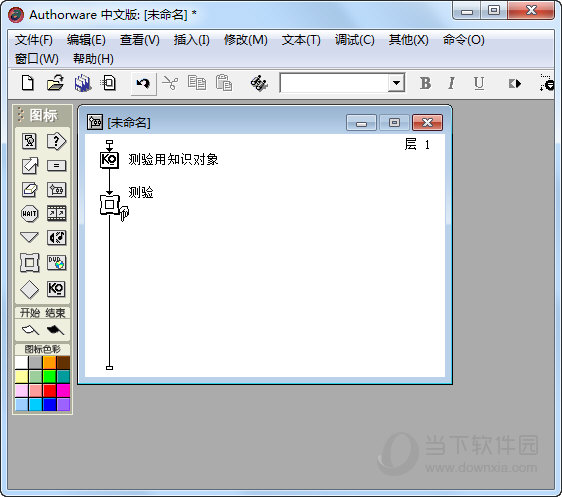
Task: Click the design window's map icon in titlebar
Action: click(95, 123)
